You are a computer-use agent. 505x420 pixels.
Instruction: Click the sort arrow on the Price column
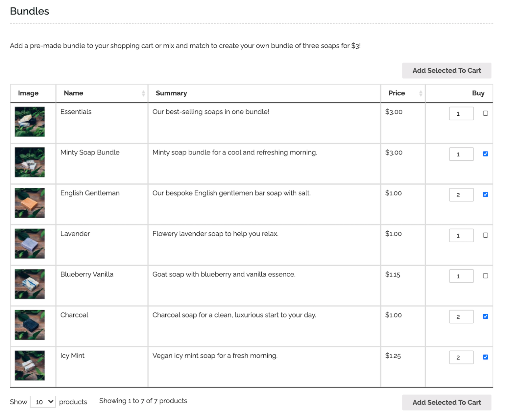421,93
